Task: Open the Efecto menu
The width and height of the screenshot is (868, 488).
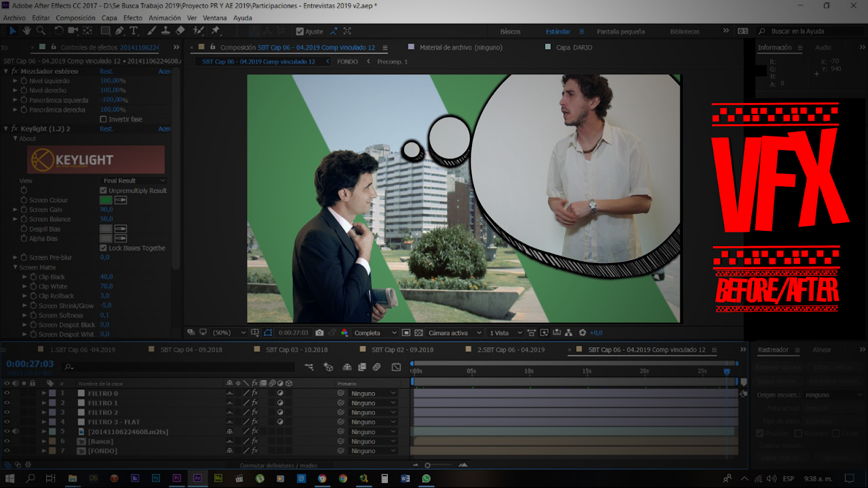Action: coord(133,18)
